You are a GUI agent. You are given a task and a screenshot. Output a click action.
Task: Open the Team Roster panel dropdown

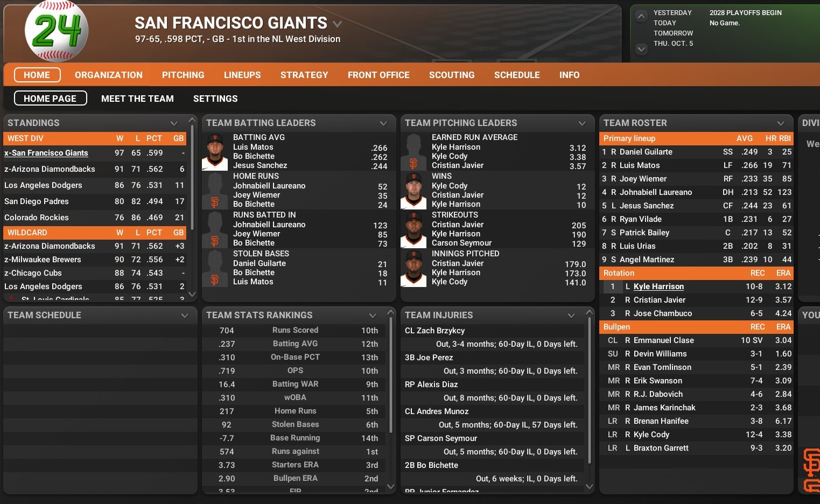[x=781, y=123]
